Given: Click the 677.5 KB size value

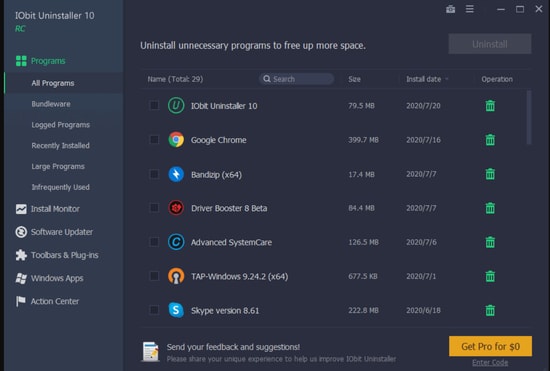Looking at the screenshot, I should pos(363,276).
